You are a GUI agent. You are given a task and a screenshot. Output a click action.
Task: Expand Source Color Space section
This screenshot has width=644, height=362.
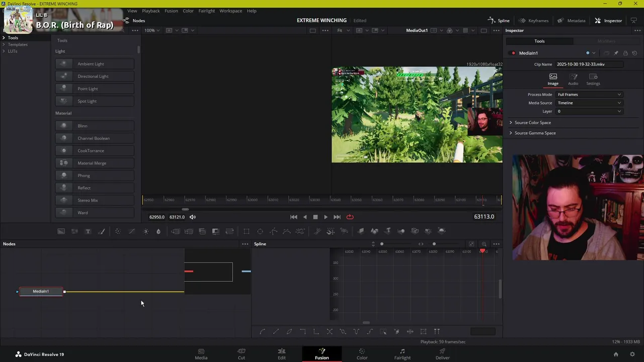(x=511, y=123)
